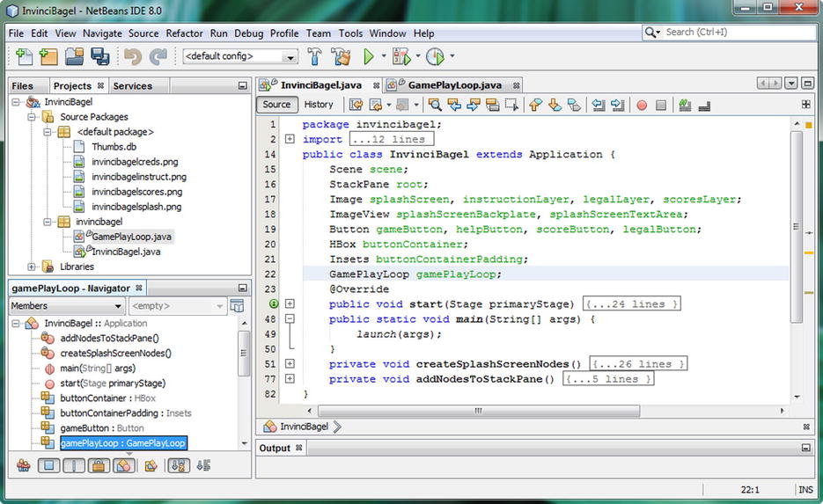823x504 pixels.
Task: Click the Redo arrow icon
Action: point(158,56)
